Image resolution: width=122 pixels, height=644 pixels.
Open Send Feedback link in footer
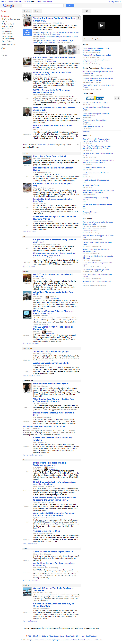pyautogui.click(x=92, y=636)
